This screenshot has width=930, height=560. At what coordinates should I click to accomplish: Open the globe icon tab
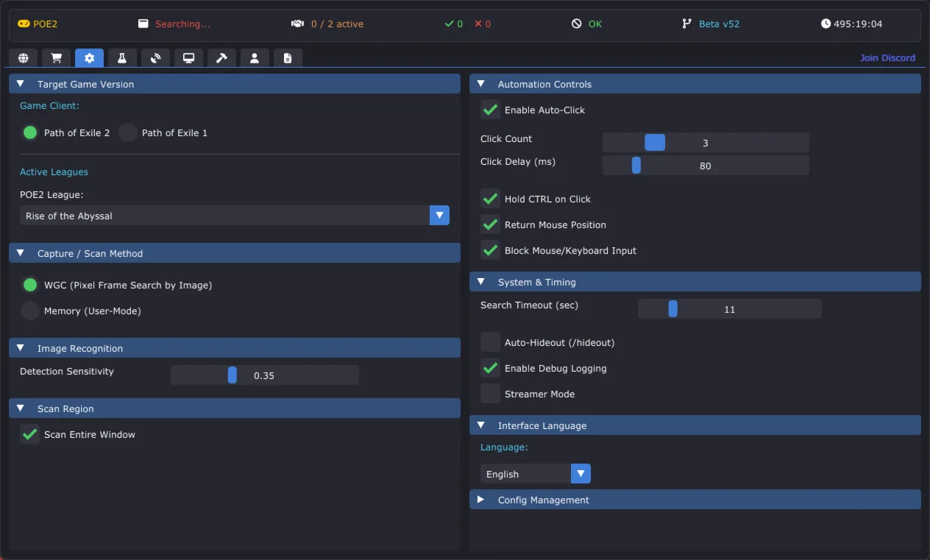24,58
